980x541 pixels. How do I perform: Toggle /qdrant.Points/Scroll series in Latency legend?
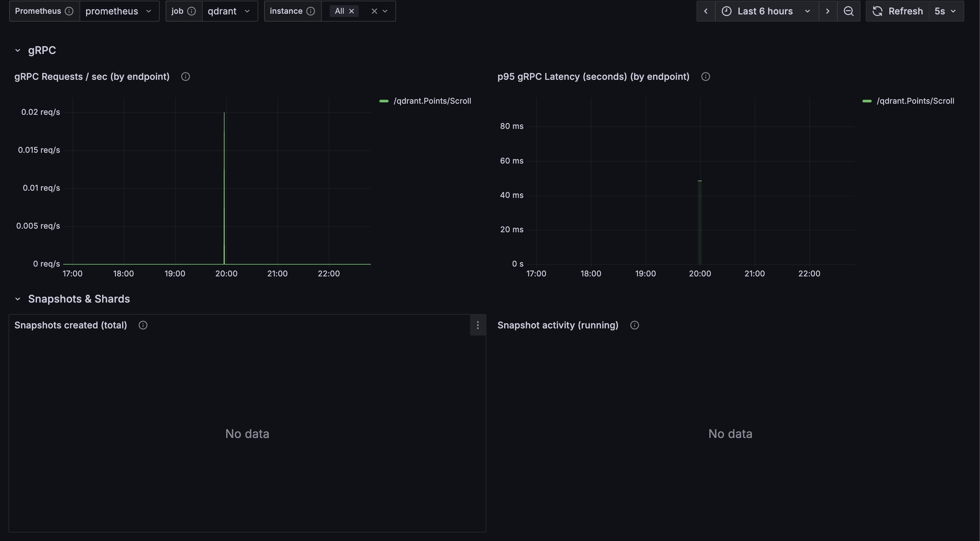pos(915,101)
